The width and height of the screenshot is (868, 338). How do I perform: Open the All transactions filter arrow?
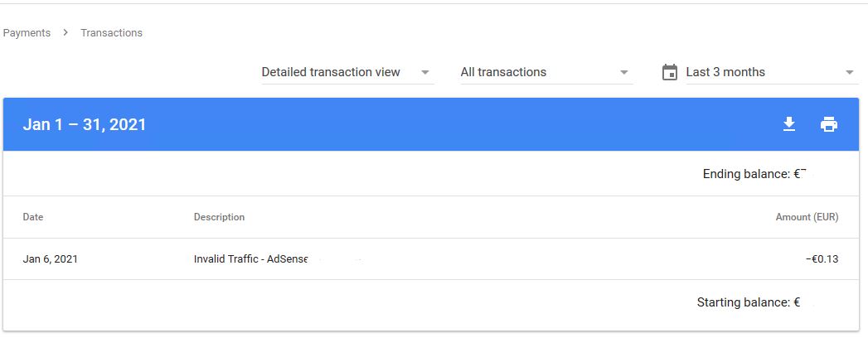tap(624, 72)
